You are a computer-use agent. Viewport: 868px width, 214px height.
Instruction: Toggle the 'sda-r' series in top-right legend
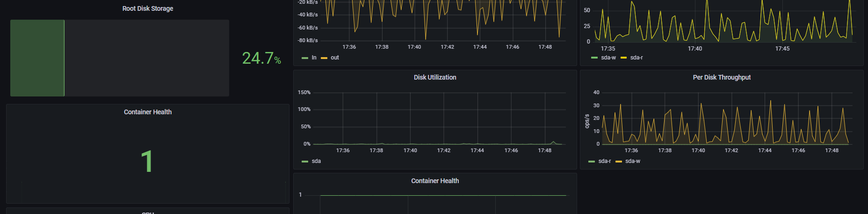tap(637, 58)
